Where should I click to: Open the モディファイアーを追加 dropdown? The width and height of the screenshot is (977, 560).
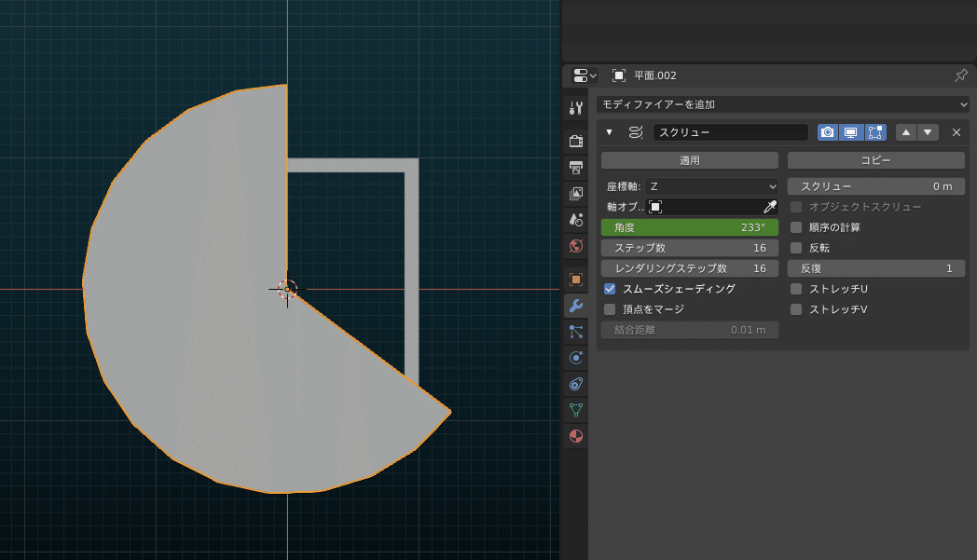[783, 104]
